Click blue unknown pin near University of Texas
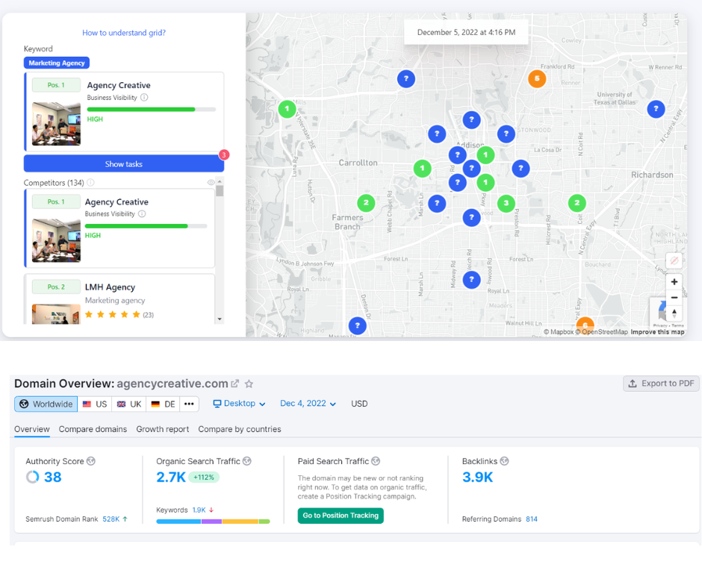 tap(656, 109)
